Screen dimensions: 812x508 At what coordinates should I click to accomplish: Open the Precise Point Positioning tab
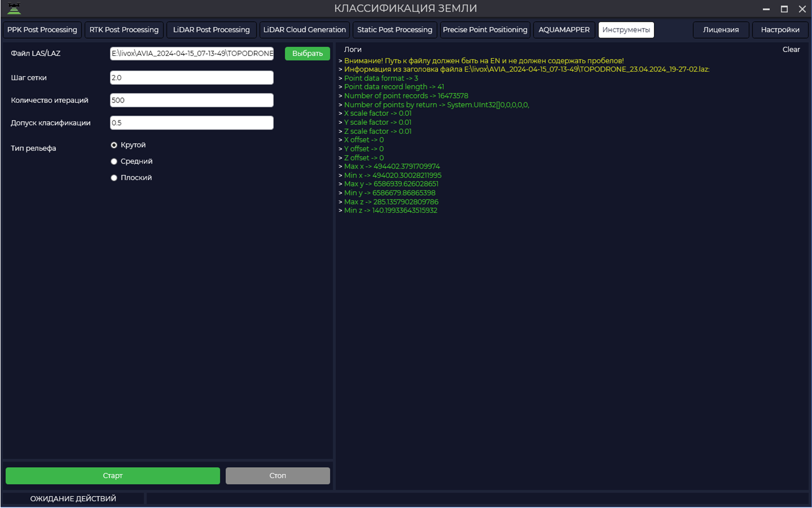[485, 30]
